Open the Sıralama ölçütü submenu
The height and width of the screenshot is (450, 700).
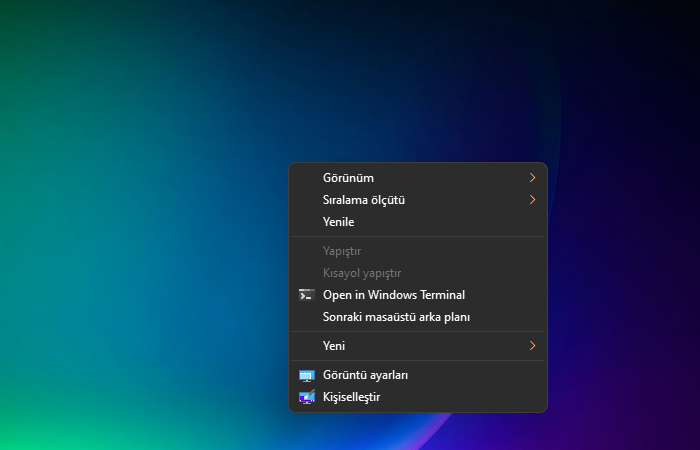[x=418, y=200]
